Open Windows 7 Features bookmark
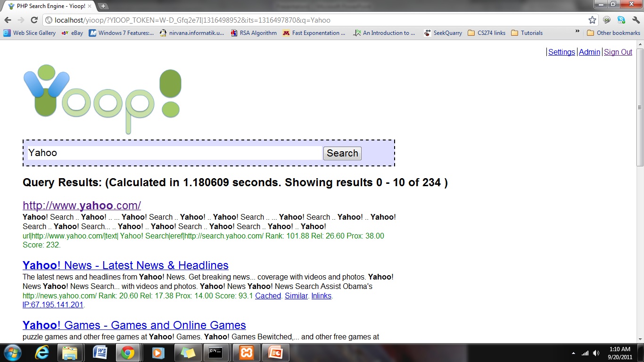Screen dimensions: 644x362 (x=121, y=33)
